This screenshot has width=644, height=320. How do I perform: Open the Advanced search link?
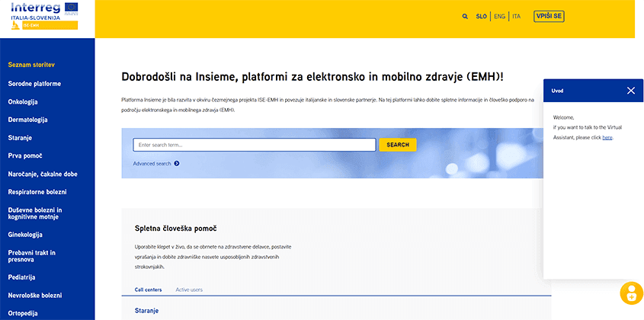click(152, 164)
